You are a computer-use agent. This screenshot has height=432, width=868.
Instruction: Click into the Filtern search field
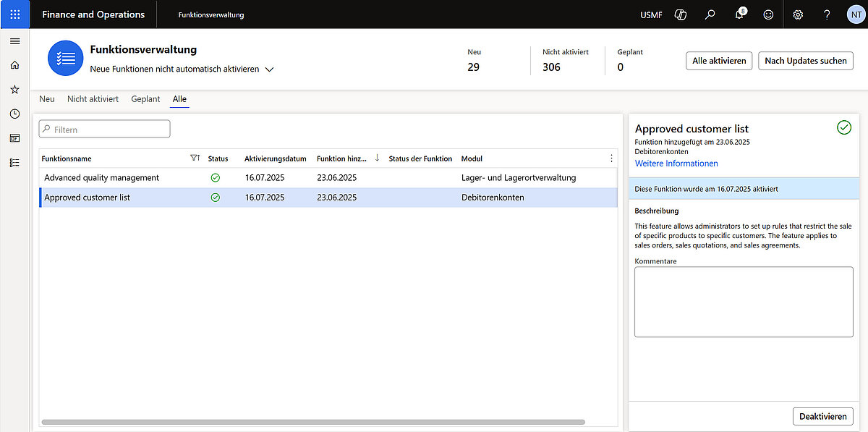(x=109, y=130)
